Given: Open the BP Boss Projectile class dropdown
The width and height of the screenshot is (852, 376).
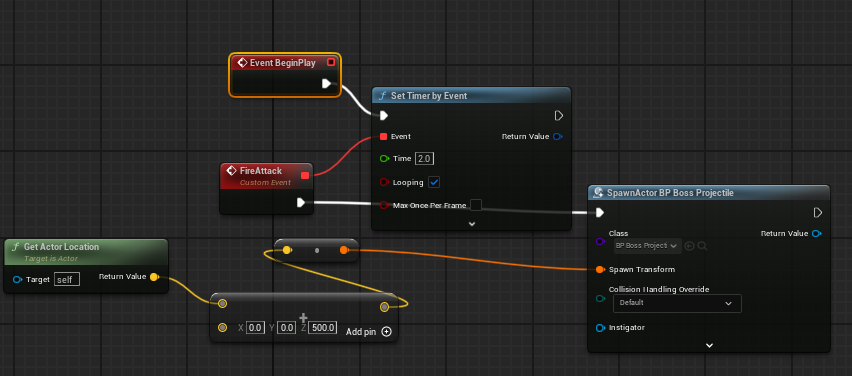Looking at the screenshot, I should coord(647,246).
